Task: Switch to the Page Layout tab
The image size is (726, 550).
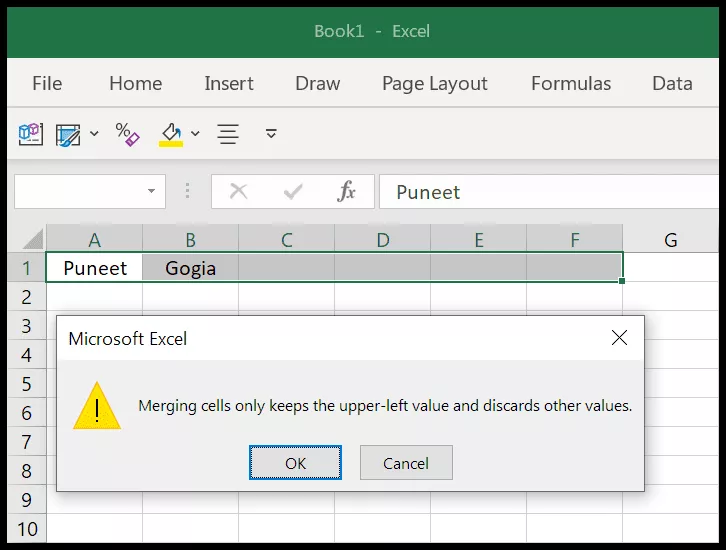Action: (435, 84)
